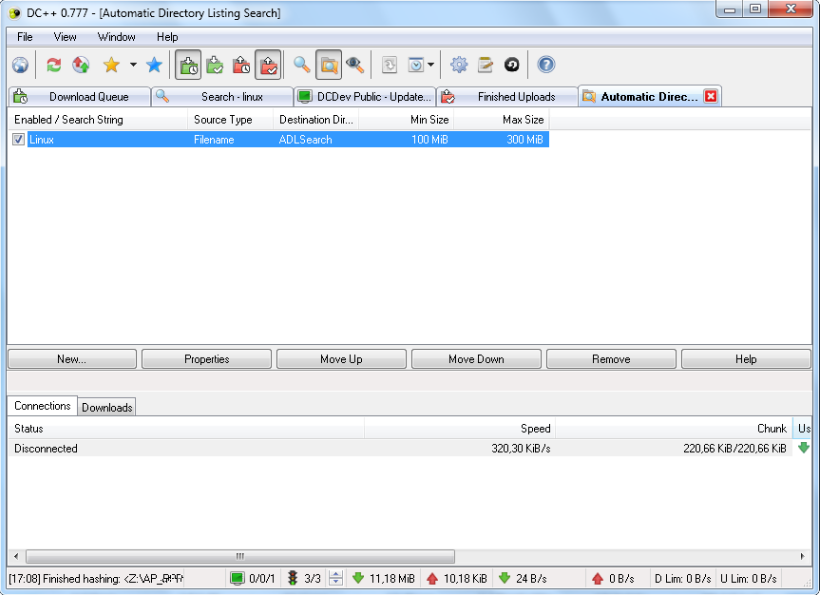Viewport: 821px width, 595px height.
Task: Sort transfers by Status column
Action: pyautogui.click(x=186, y=429)
